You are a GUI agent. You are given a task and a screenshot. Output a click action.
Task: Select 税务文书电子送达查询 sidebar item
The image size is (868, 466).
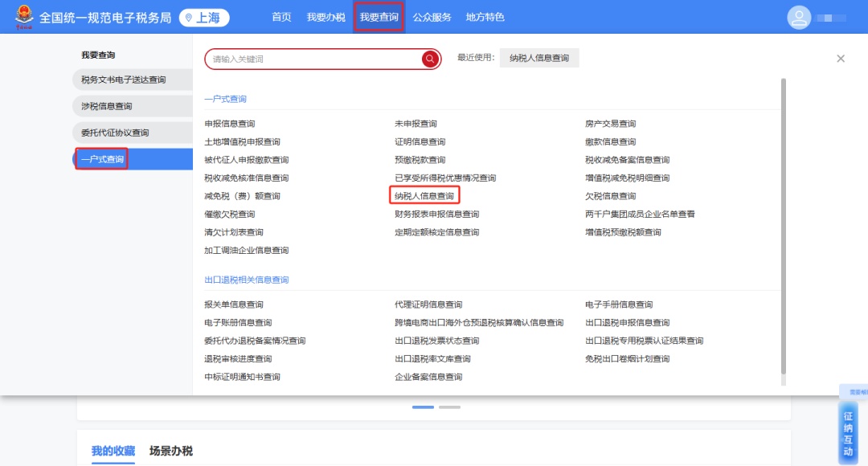point(123,80)
